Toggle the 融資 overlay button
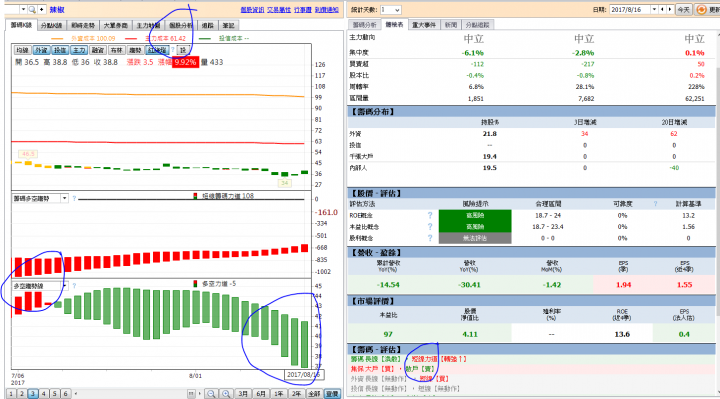Viewport: 720px width, 399px height. 97,50
